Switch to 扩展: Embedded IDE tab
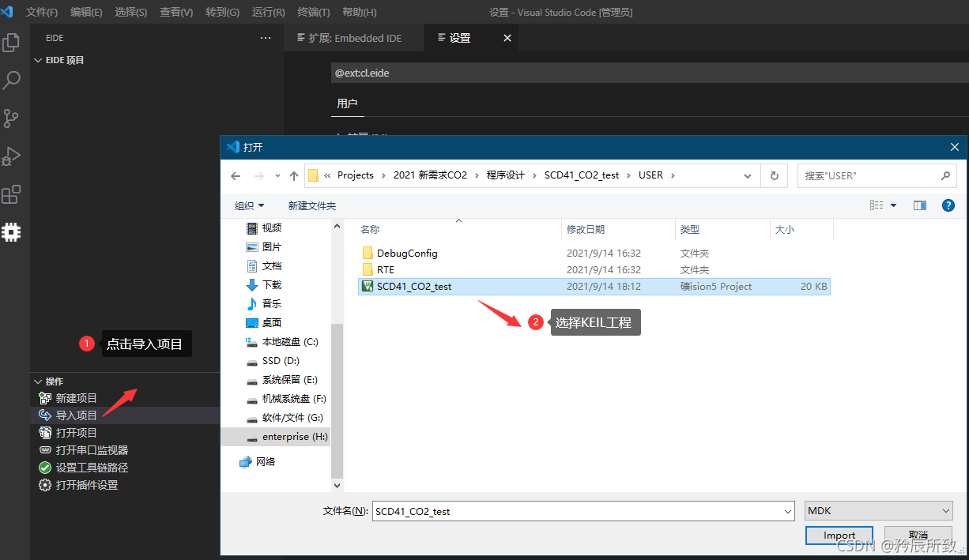 (x=354, y=38)
